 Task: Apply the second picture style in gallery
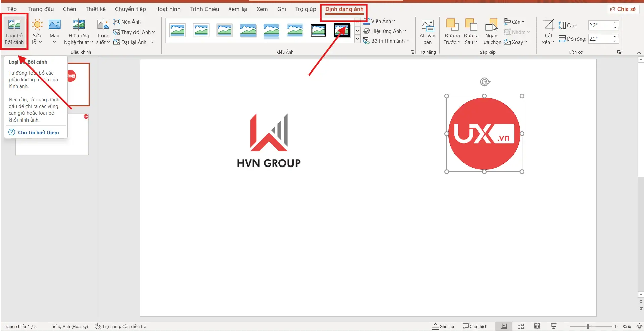(x=201, y=30)
